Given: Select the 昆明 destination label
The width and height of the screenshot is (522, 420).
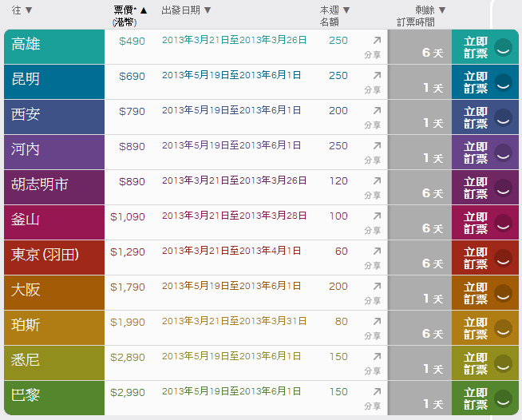Looking at the screenshot, I should click(x=26, y=80).
